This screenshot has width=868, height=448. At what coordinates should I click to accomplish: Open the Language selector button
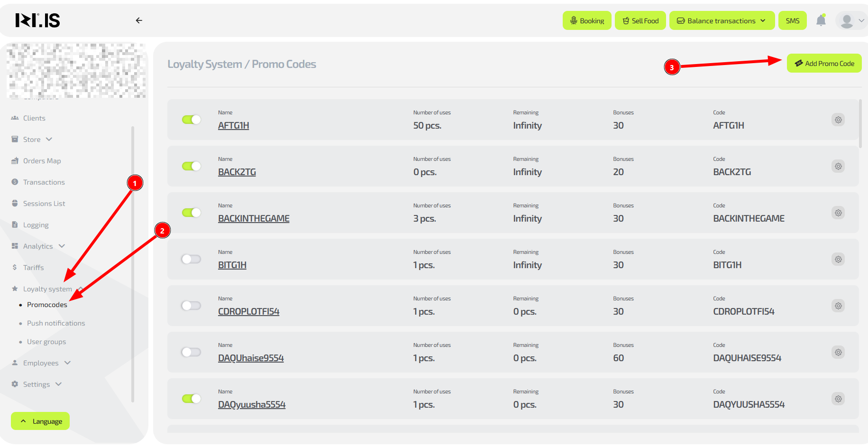(40, 421)
